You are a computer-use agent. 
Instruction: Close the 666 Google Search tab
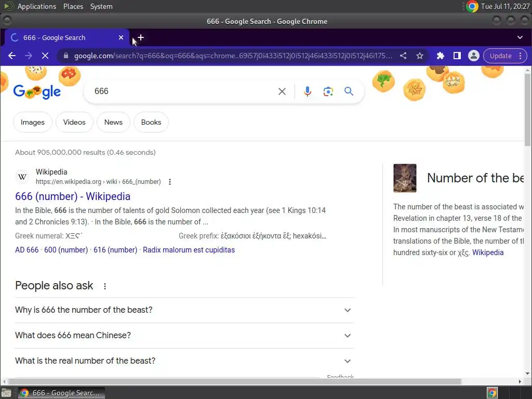click(x=121, y=37)
